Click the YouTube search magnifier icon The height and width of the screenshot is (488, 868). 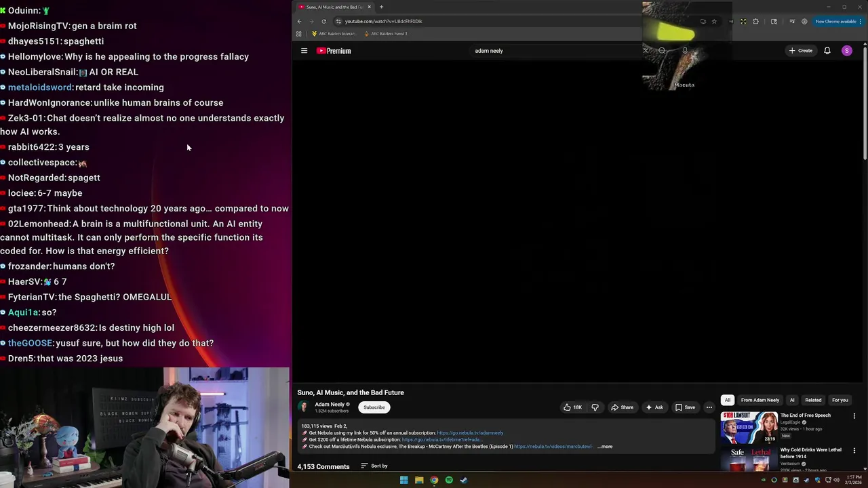pyautogui.click(x=662, y=51)
